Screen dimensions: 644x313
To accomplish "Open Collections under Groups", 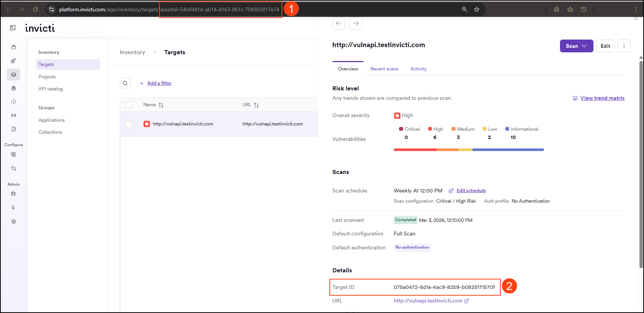I will [x=50, y=132].
